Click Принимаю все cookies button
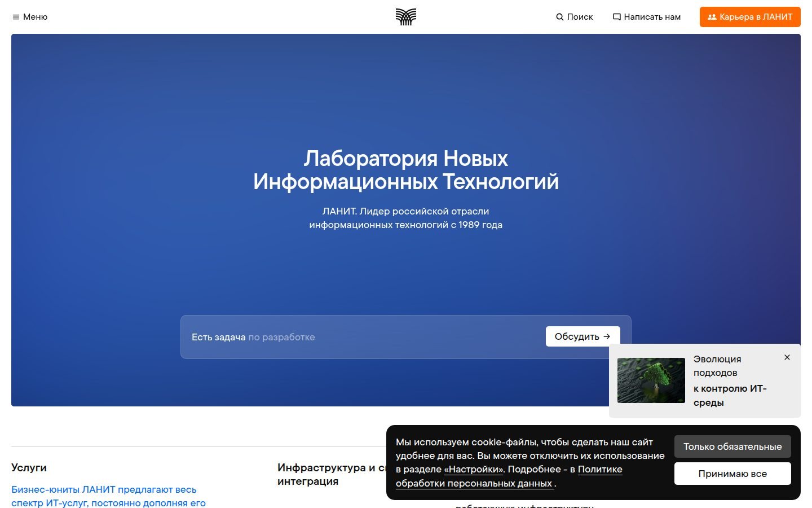This screenshot has height=508, width=812. coord(732,474)
